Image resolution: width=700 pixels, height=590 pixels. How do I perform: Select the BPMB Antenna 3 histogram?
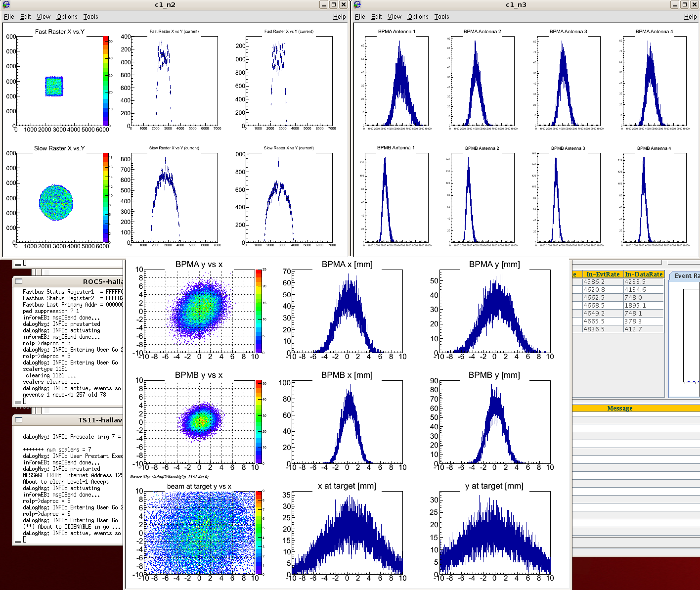point(569,198)
